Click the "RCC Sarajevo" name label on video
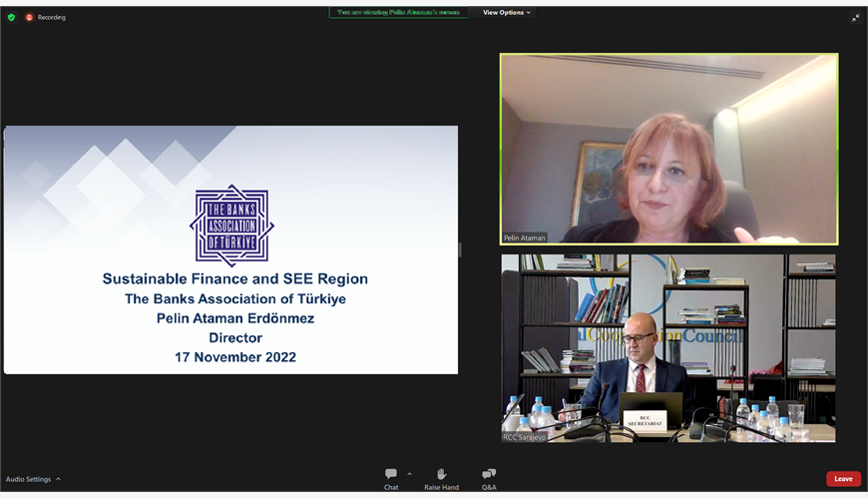The height and width of the screenshot is (499, 868). pos(524,437)
